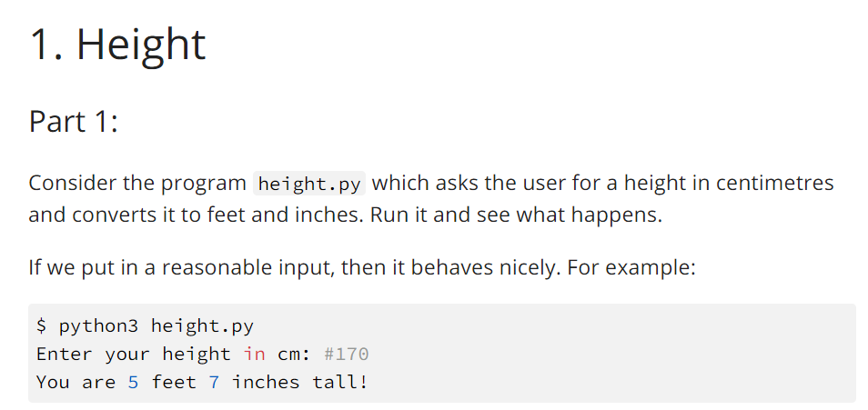Click the blue number 7 in the output
Image resolution: width=868 pixels, height=410 pixels.
click(x=214, y=383)
